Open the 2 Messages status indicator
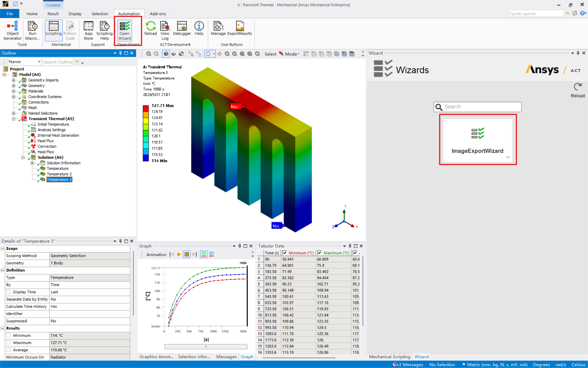588x368 pixels. click(x=408, y=364)
